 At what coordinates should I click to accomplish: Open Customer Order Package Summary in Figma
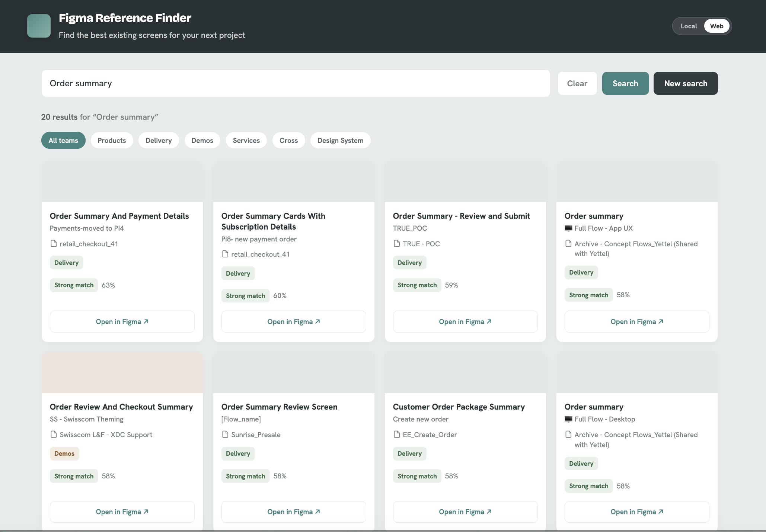tap(465, 512)
